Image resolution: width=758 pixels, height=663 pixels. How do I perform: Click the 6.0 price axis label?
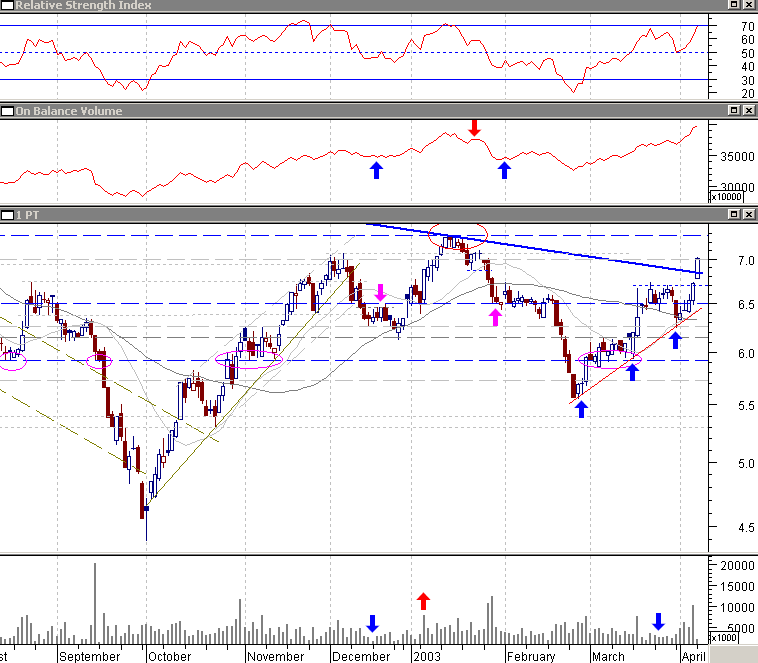(746, 354)
